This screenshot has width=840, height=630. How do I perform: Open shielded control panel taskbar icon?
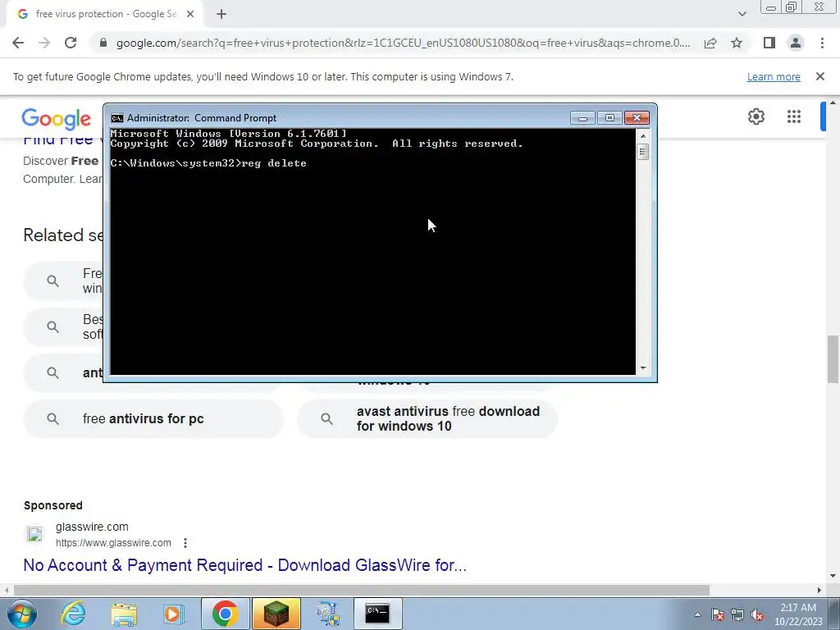[327, 614]
